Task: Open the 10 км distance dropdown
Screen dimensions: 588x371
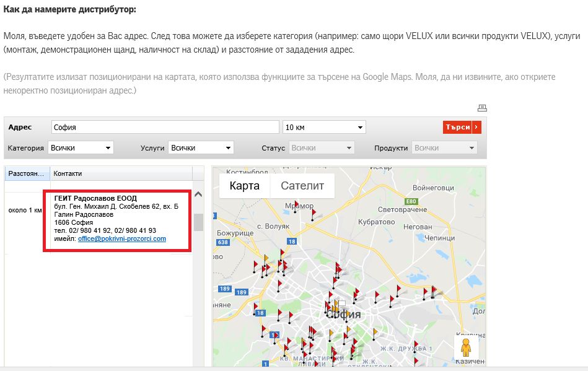Action: (x=324, y=128)
